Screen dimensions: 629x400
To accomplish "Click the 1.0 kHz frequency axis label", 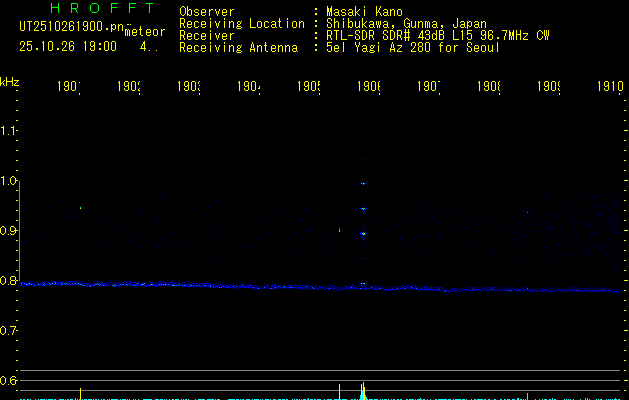I will pyautogui.click(x=10, y=181).
